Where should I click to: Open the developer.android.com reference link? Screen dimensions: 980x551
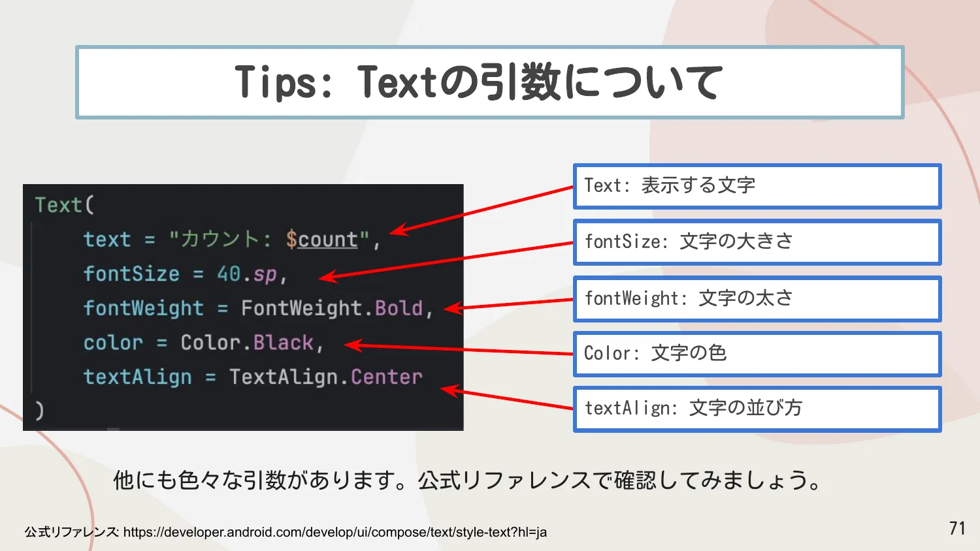pos(335,532)
